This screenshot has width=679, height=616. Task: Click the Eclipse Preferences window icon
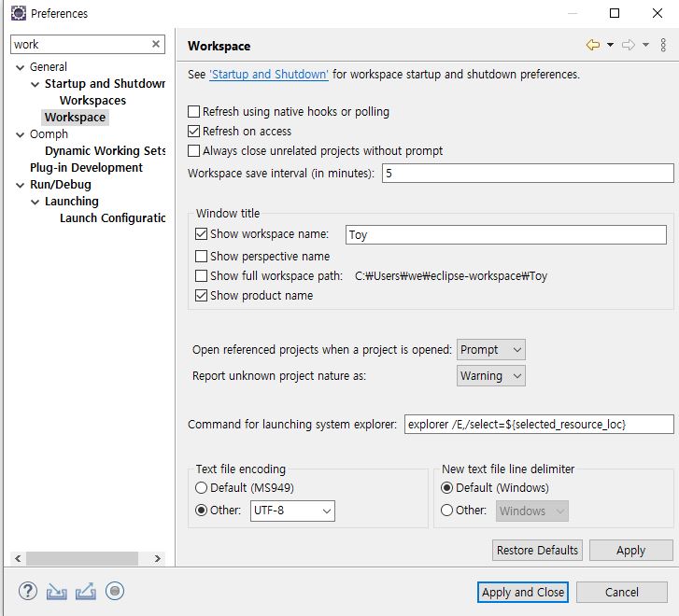[x=19, y=13]
